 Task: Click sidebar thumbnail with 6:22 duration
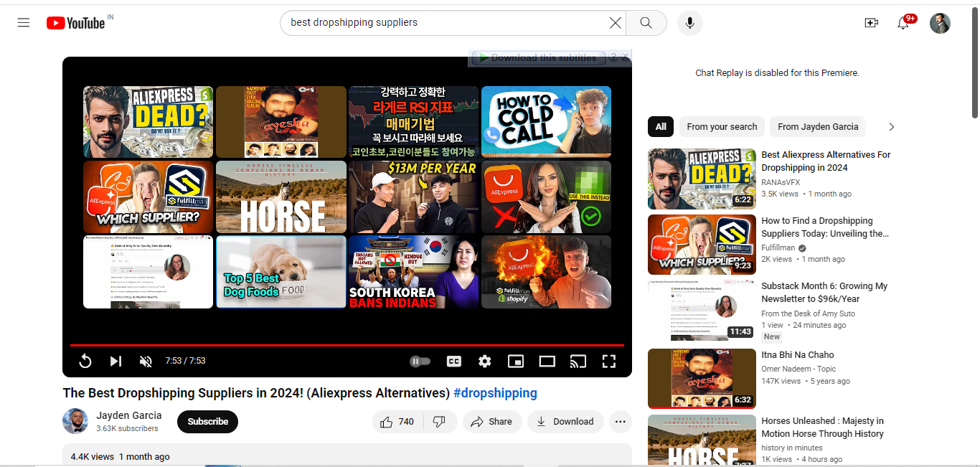[x=702, y=179]
